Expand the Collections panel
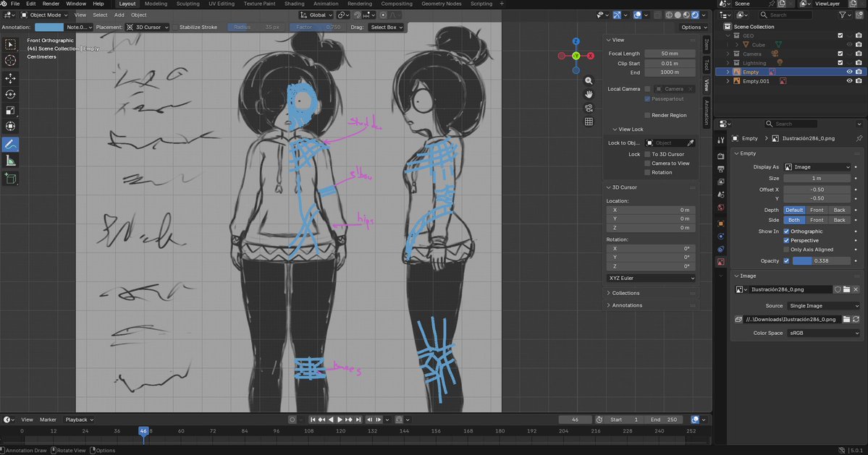 pyautogui.click(x=625, y=293)
